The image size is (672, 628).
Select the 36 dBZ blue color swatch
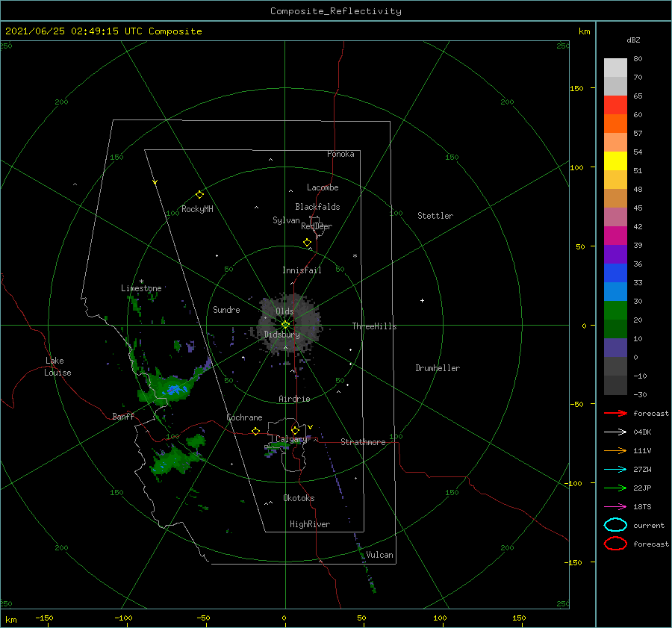point(615,273)
